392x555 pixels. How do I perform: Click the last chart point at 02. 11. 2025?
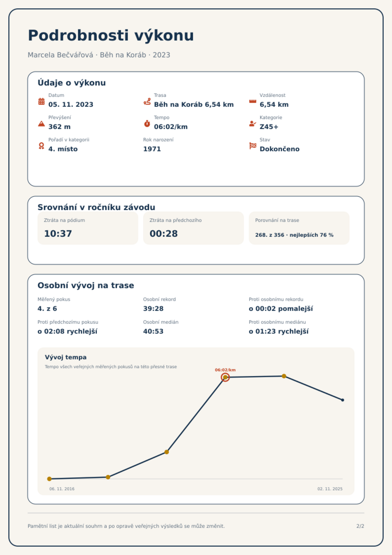(342, 400)
